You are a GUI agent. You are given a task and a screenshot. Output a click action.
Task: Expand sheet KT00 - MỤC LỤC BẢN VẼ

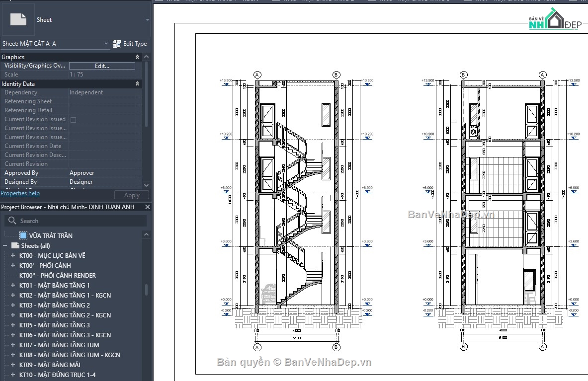coord(13,255)
